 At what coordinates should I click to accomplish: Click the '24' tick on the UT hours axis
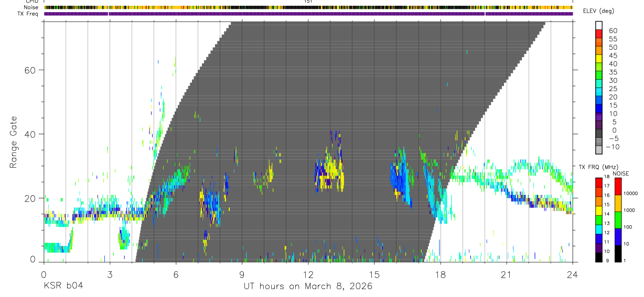point(573,274)
